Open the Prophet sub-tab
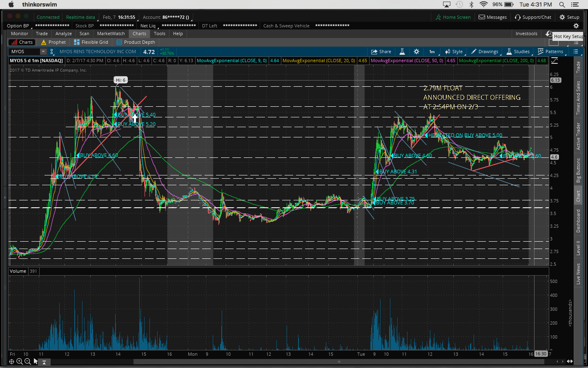 (53, 42)
